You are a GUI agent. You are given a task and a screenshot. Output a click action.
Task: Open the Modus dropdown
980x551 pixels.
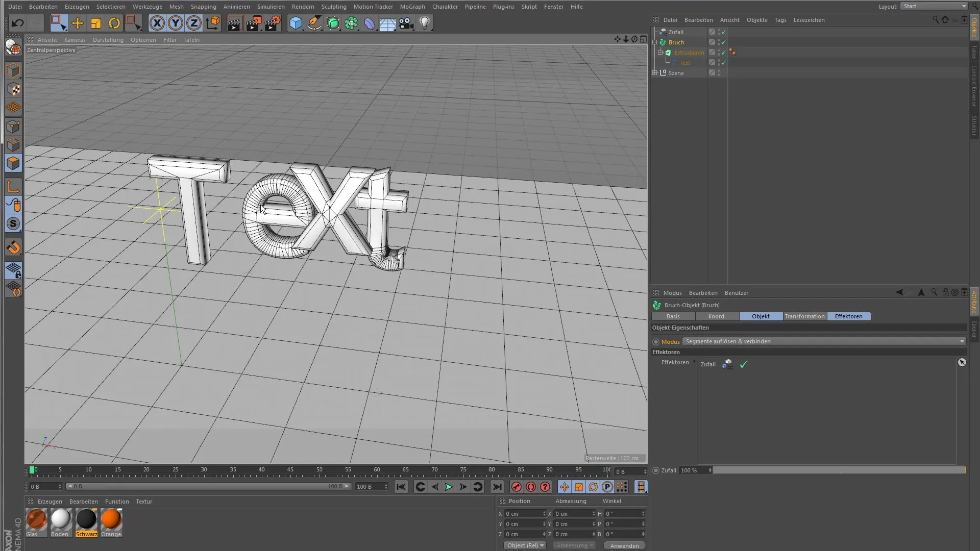point(824,341)
